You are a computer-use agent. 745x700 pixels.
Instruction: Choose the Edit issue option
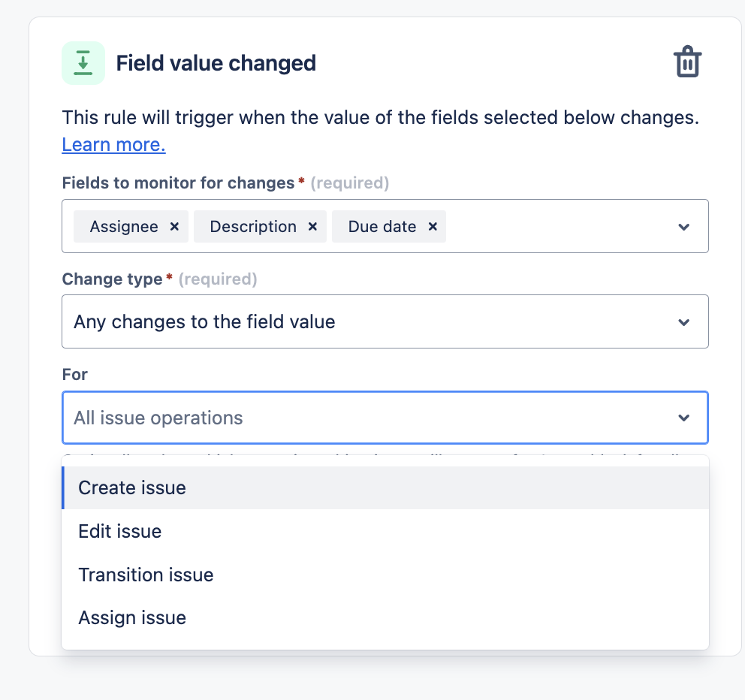point(120,532)
